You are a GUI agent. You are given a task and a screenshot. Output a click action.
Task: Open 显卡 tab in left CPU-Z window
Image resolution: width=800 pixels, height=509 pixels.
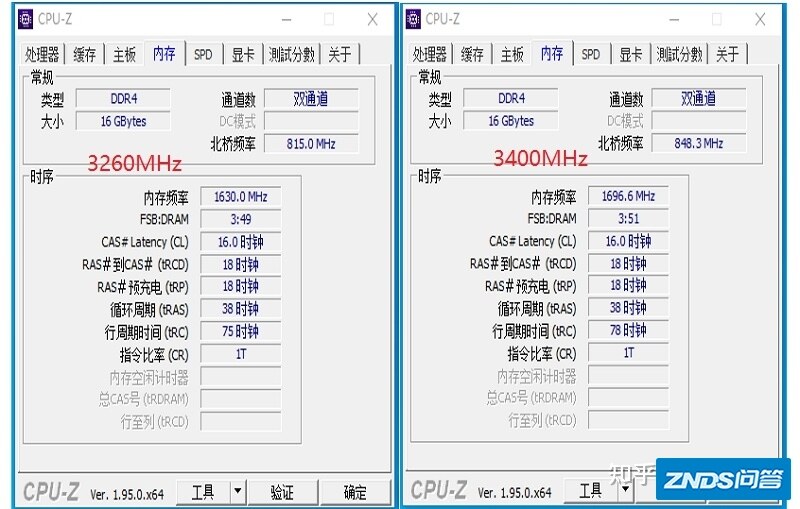click(243, 54)
